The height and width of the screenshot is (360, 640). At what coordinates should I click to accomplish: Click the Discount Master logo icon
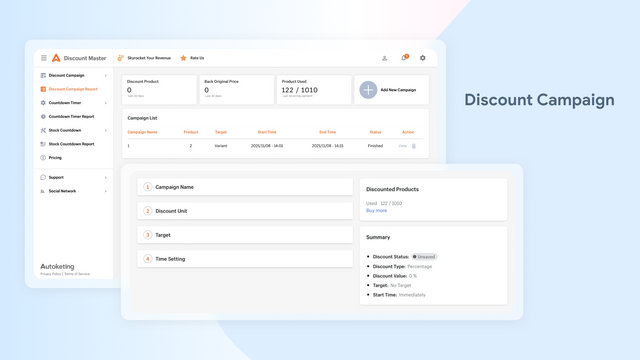click(x=56, y=58)
